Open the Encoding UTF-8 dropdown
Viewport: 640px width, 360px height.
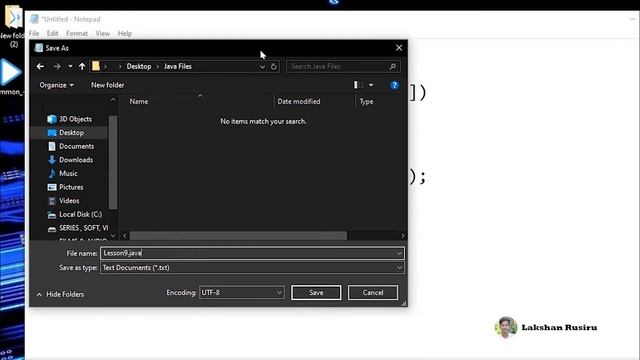click(241, 292)
